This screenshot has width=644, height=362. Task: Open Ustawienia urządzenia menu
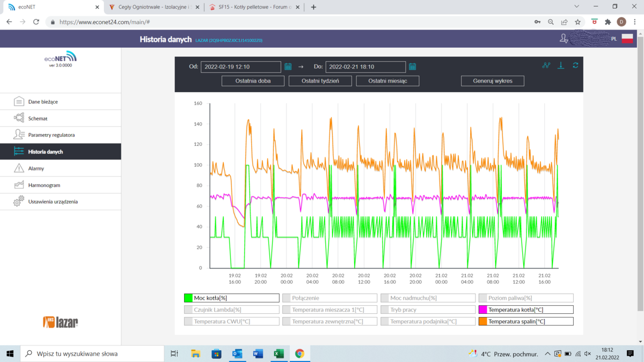[x=53, y=202]
